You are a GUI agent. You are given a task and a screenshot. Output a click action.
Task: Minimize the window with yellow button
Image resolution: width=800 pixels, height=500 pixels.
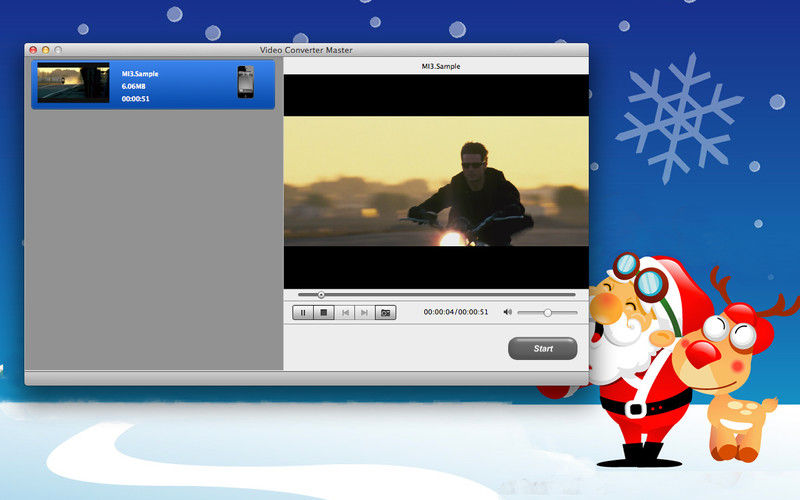coord(45,50)
